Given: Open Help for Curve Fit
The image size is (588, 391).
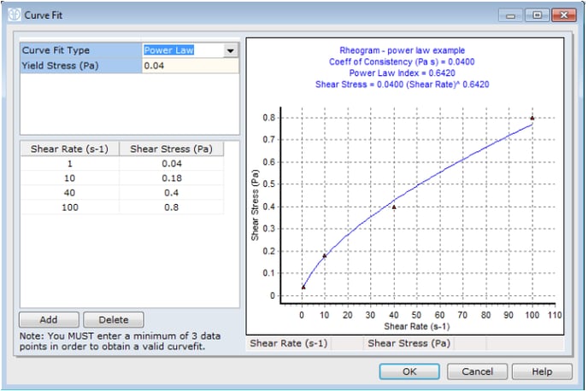Looking at the screenshot, I should coord(542,371).
